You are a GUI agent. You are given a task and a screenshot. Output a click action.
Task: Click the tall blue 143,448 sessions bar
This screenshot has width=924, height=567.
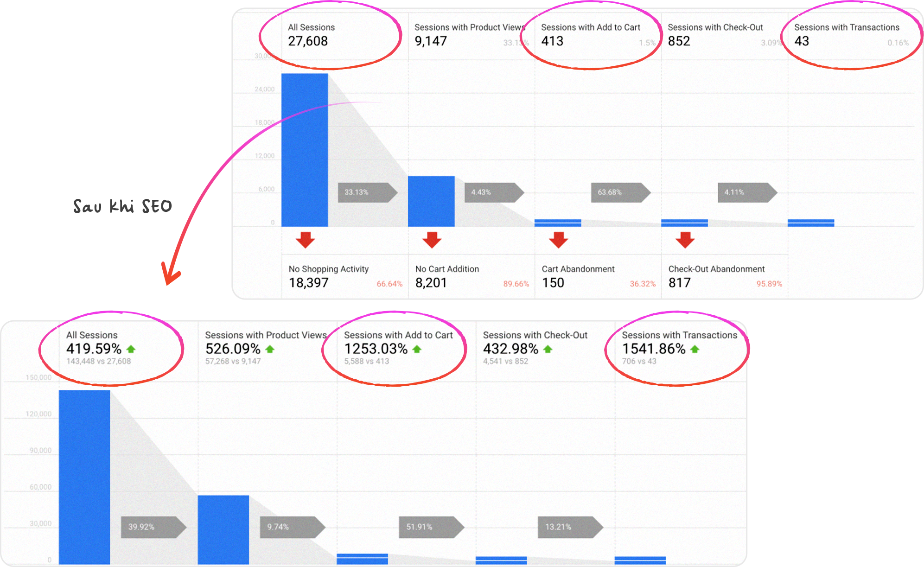(84, 477)
